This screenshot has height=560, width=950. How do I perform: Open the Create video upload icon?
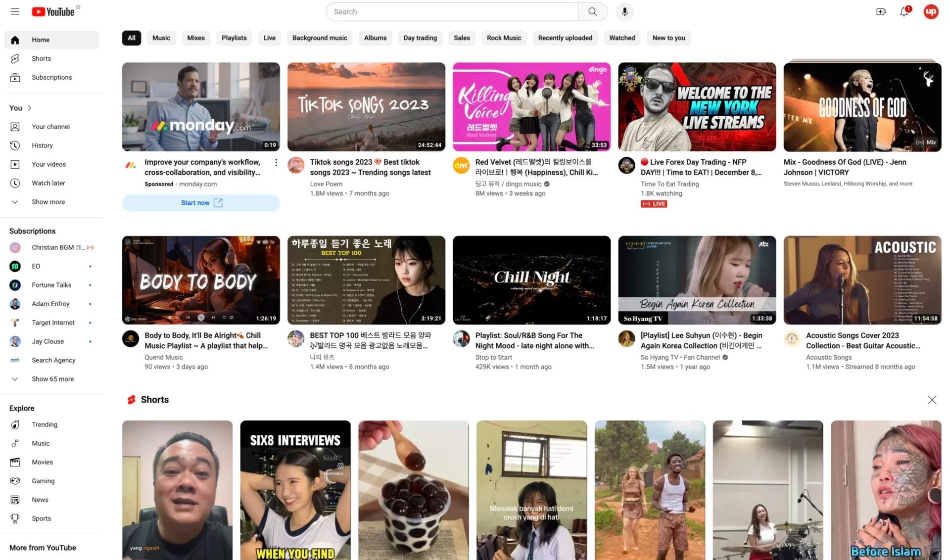point(881,11)
